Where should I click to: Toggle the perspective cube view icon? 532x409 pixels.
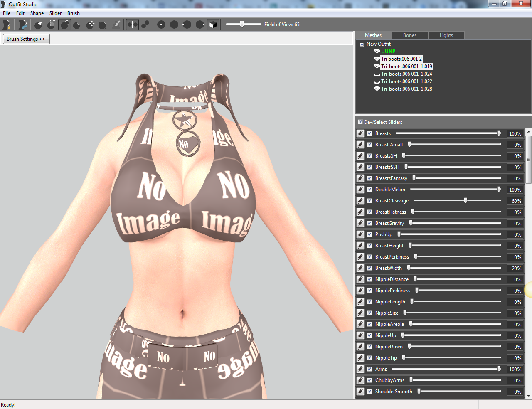coord(213,25)
